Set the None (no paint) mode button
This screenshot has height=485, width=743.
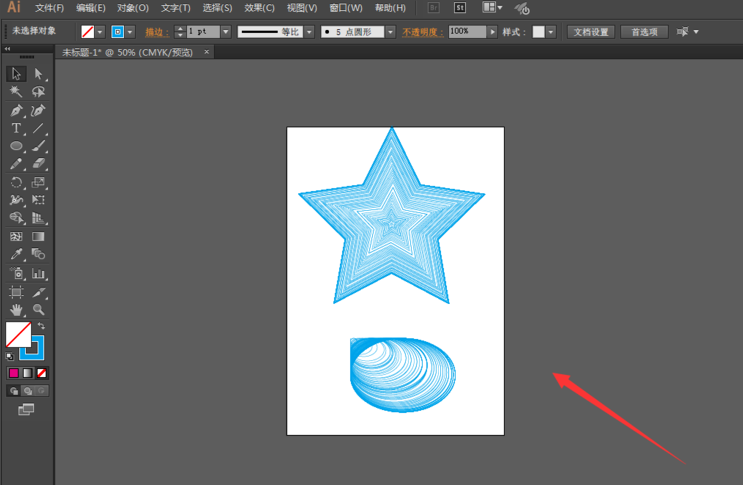42,373
